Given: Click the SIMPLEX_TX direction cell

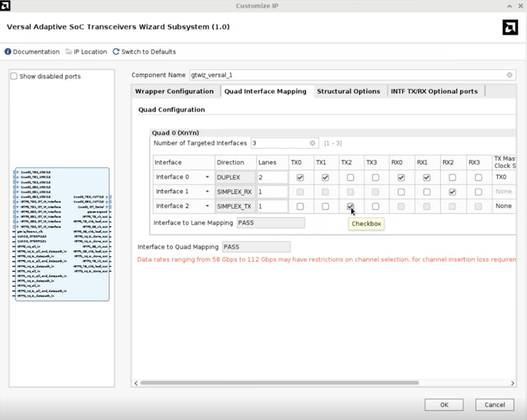Looking at the screenshot, I should coord(235,206).
